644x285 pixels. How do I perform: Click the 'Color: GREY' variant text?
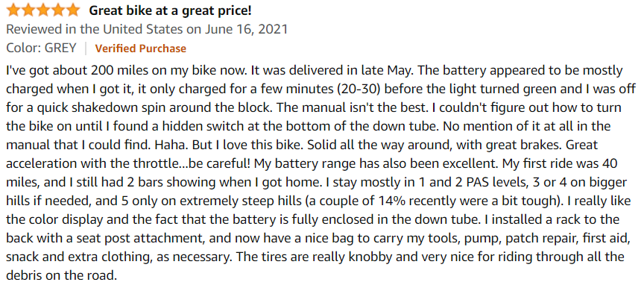pyautogui.click(x=42, y=48)
